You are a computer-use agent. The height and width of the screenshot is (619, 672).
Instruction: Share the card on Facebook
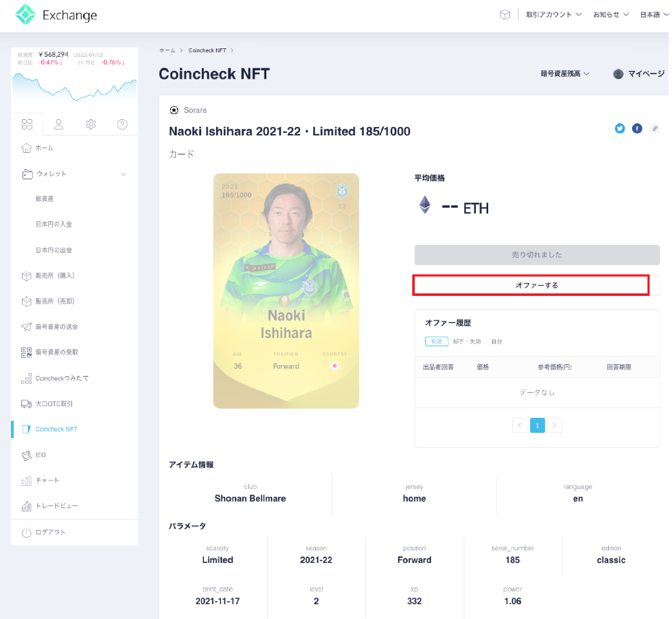(637, 128)
